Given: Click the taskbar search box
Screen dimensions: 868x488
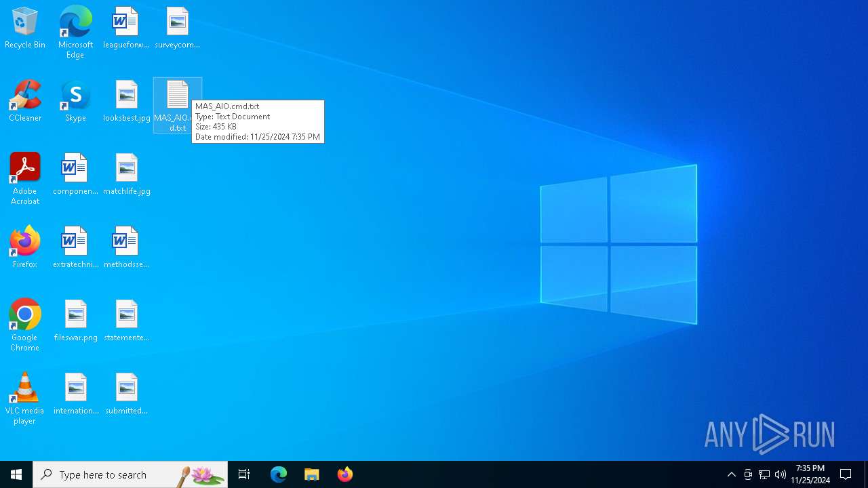Looking at the screenshot, I should pyautogui.click(x=130, y=474).
